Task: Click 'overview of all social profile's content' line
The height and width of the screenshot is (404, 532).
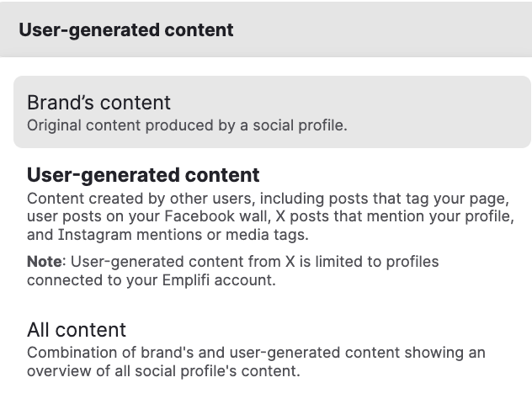Action: coord(163,370)
